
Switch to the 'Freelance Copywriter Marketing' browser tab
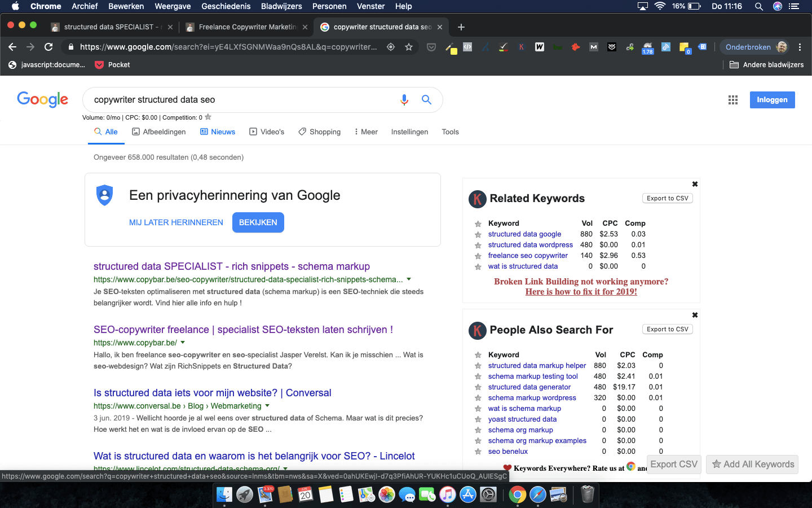click(x=247, y=27)
